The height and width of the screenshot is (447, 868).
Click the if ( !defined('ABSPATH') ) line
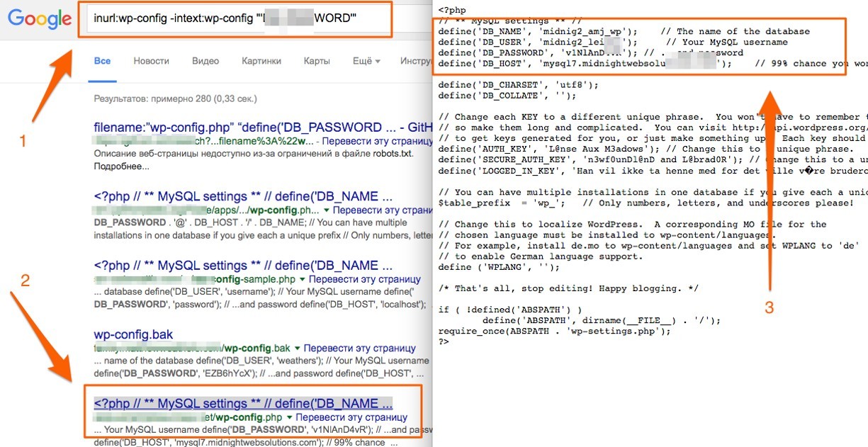pos(510,310)
